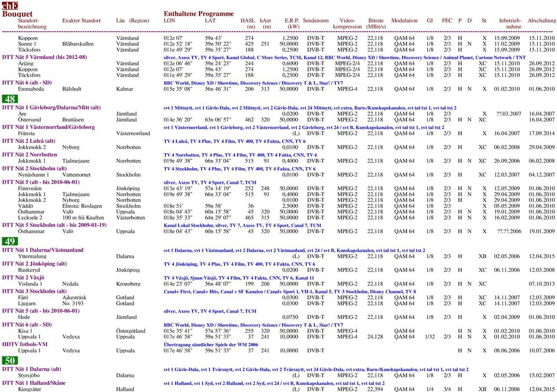The image size is (557, 392).
Task: Click the programme list "Übertragung sämtlicher Spiele der WM 2006"
Action: pyautogui.click(x=211, y=345)
